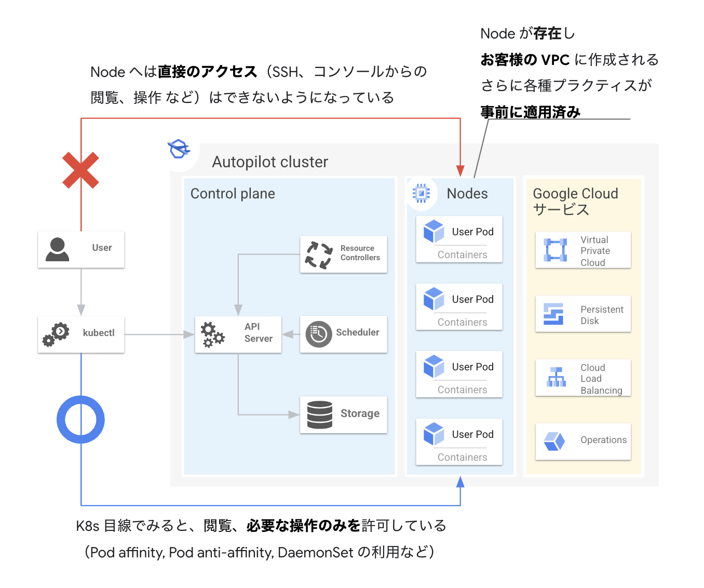The height and width of the screenshot is (588, 704).
Task: Click the User person icon
Action: 57,249
